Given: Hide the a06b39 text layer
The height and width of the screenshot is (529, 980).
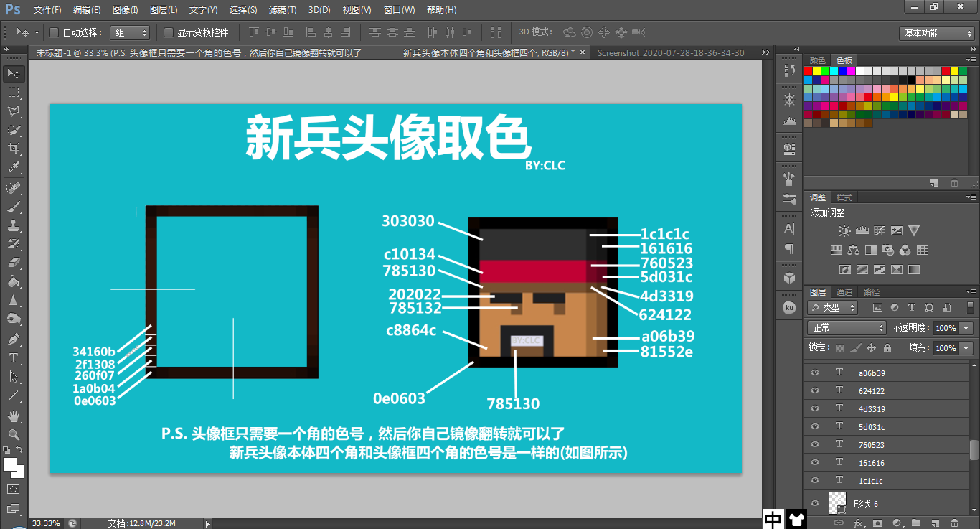Looking at the screenshot, I should [814, 373].
